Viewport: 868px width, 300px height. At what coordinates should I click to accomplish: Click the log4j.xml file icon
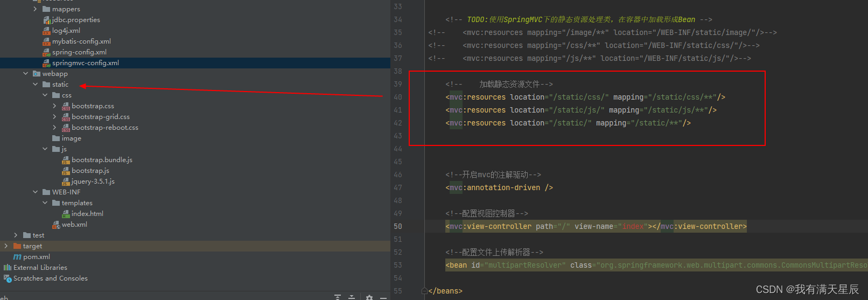pos(47,31)
